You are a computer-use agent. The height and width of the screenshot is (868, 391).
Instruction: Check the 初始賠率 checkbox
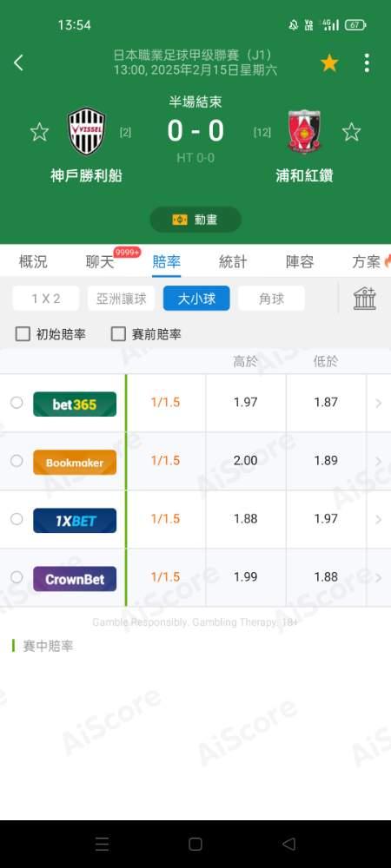(x=23, y=334)
